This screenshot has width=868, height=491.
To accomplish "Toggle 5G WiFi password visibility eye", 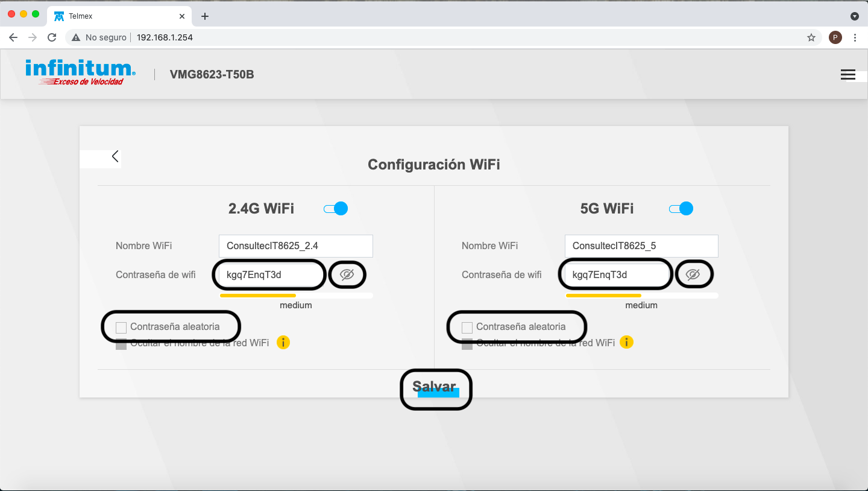I will [x=693, y=275].
